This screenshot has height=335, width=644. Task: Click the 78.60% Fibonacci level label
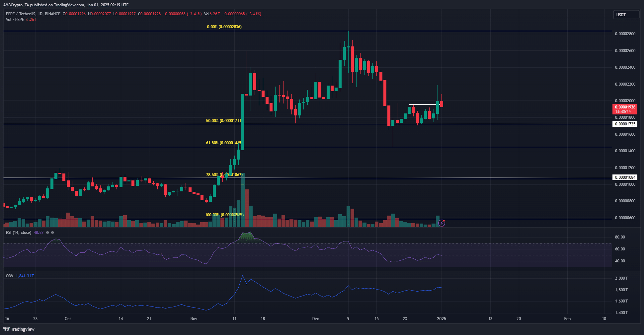click(224, 175)
